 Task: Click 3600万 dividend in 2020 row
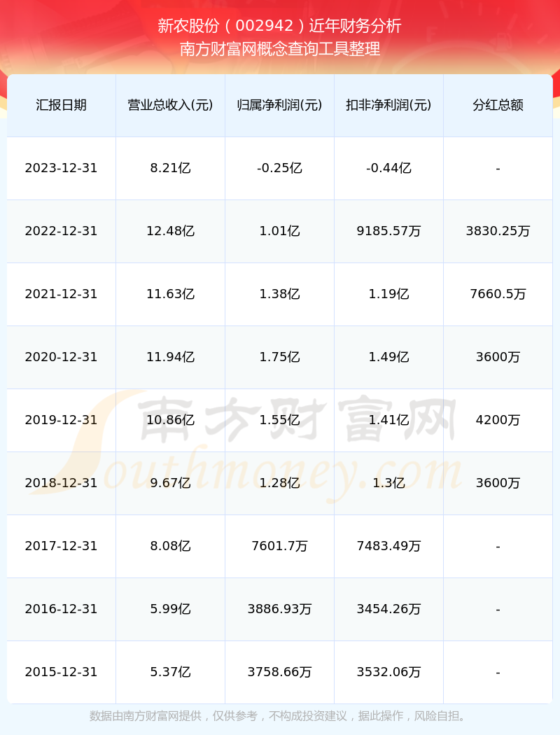(x=498, y=357)
